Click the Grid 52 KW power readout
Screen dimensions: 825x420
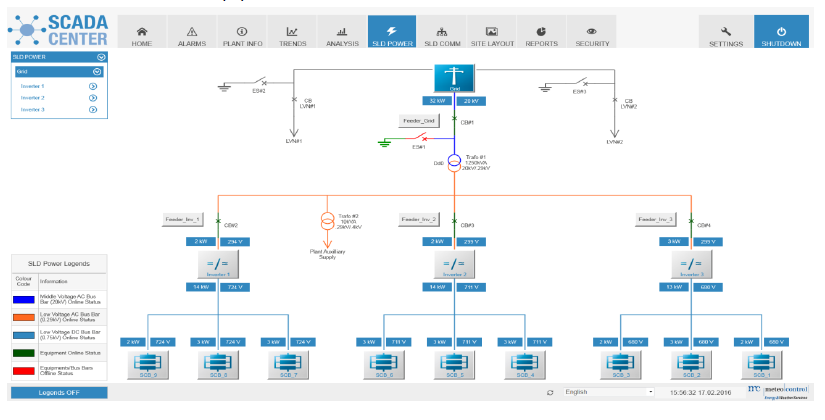pyautogui.click(x=436, y=101)
